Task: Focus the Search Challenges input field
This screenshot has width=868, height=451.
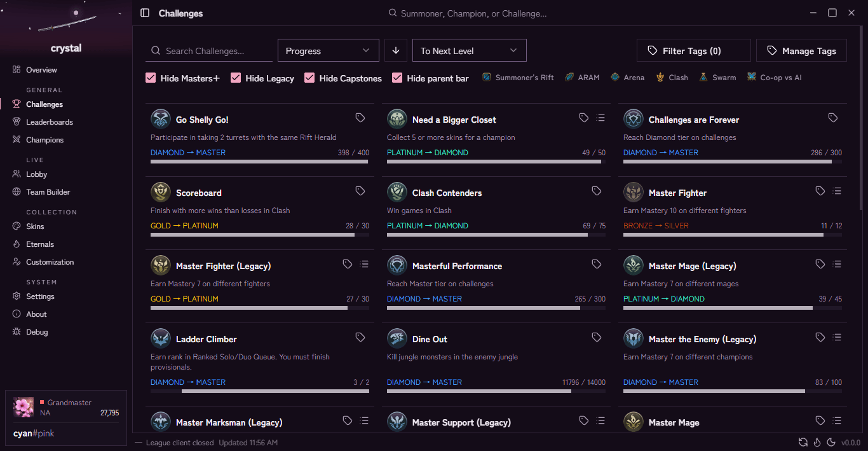Action: coord(209,51)
